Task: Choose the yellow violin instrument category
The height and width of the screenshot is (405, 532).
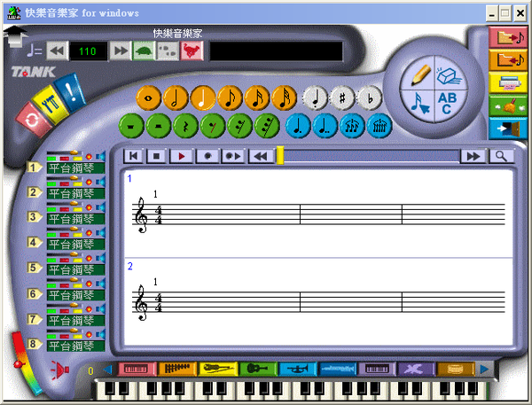Action: click(217, 369)
